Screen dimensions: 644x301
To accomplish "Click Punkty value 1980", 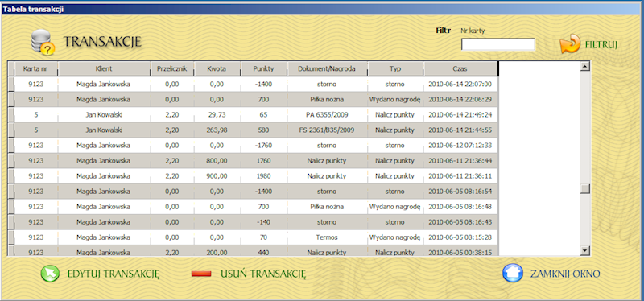I will pyautogui.click(x=264, y=176).
